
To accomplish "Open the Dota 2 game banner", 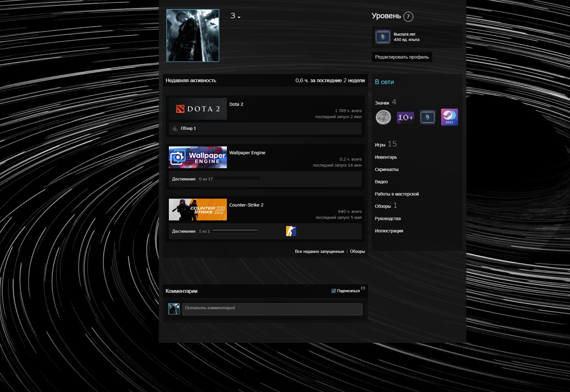I will 198,109.
